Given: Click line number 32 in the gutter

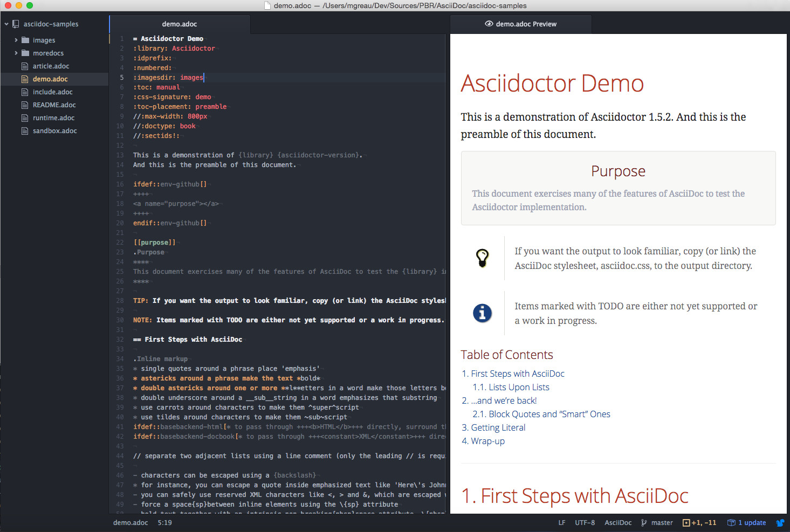Looking at the screenshot, I should click(x=120, y=340).
